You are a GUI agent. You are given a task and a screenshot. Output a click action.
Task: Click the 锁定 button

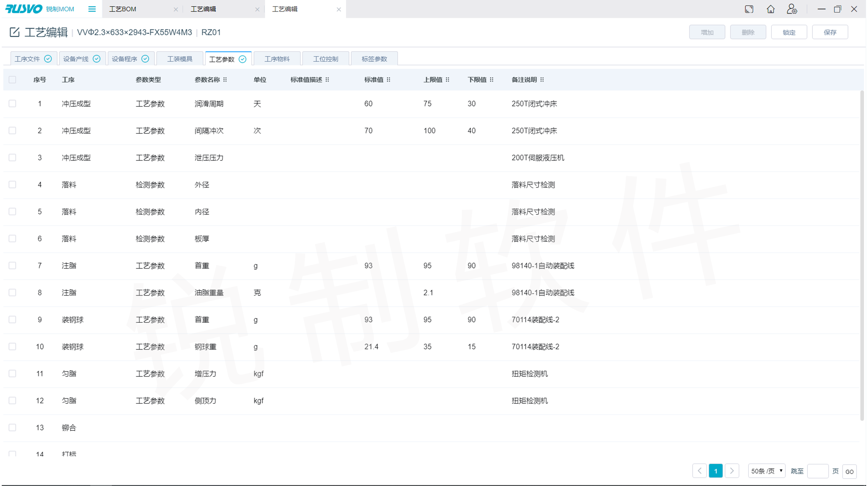(x=789, y=32)
